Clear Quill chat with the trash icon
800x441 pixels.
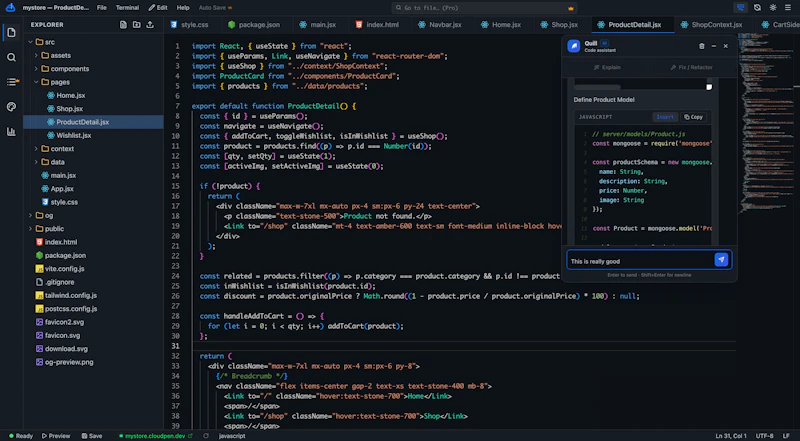tap(702, 46)
